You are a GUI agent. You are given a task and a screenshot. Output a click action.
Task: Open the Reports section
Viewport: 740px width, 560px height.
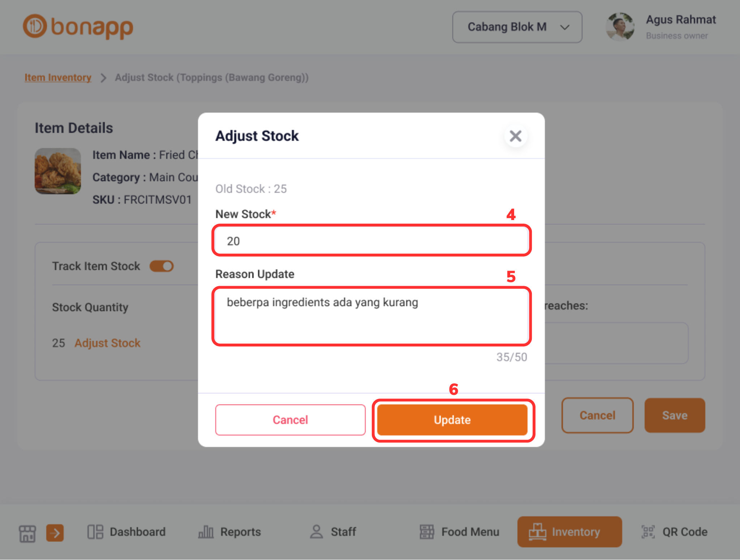click(x=229, y=532)
